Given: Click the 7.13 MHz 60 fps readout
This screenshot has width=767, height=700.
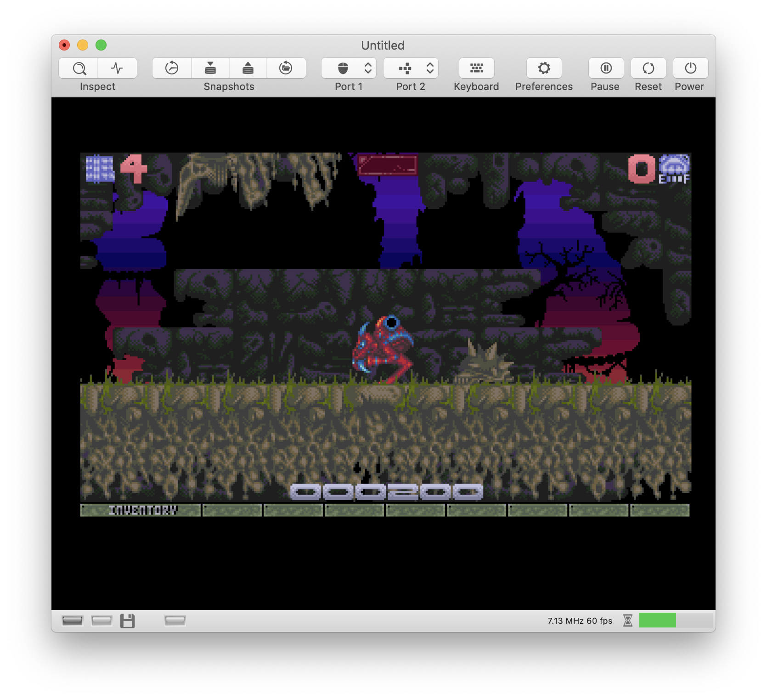Looking at the screenshot, I should tap(580, 621).
